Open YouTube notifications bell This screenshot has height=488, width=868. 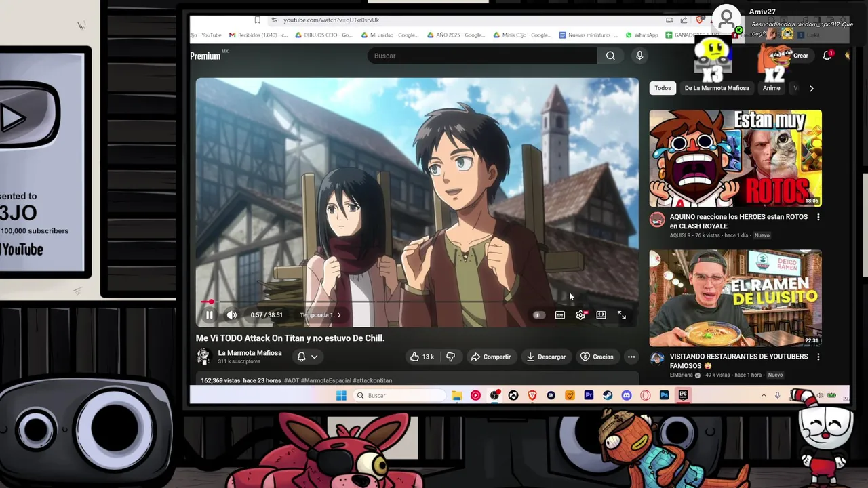pos(827,56)
